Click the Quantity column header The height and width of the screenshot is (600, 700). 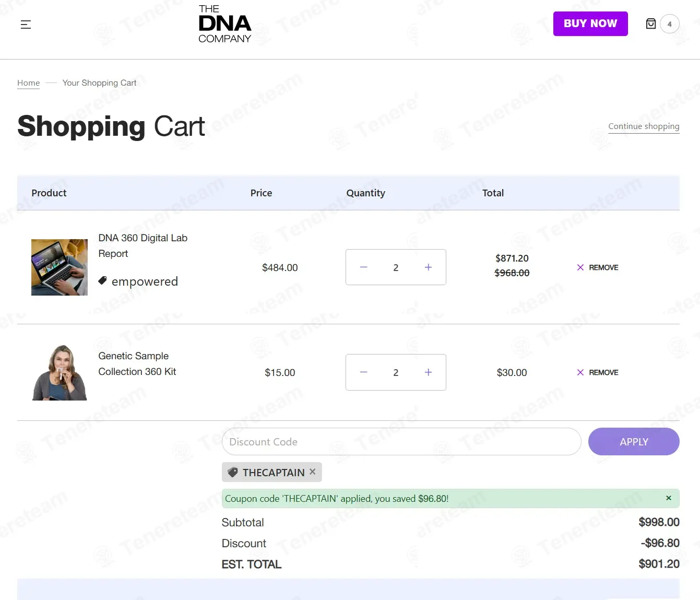coord(366,193)
